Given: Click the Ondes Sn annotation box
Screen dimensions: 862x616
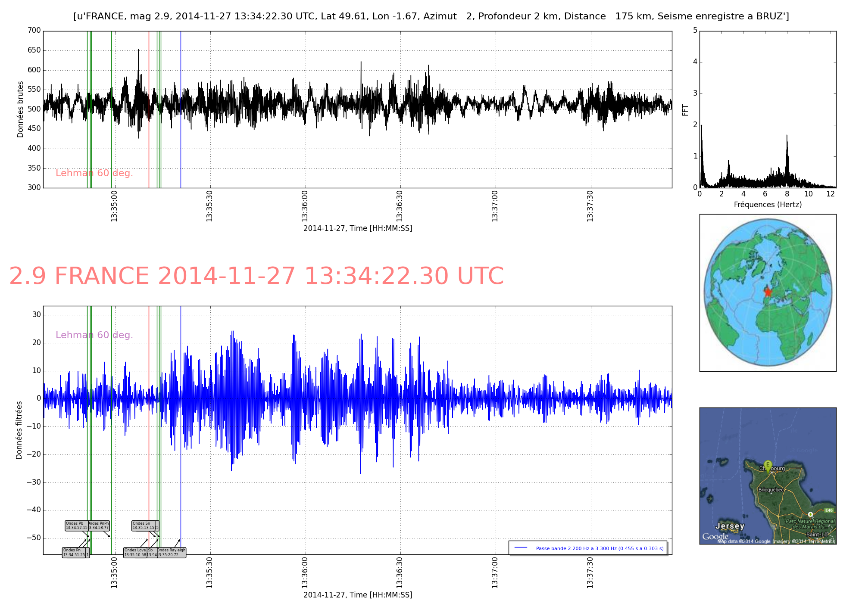Looking at the screenshot, I should click(143, 526).
